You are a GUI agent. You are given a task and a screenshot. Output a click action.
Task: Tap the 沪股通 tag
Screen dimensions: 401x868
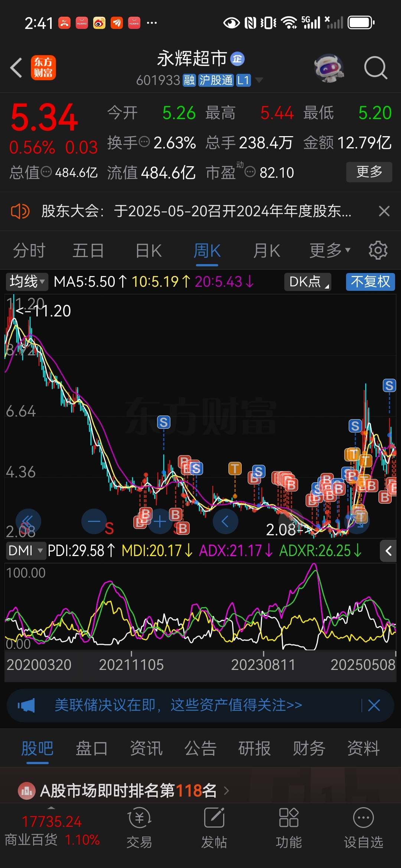tap(216, 80)
